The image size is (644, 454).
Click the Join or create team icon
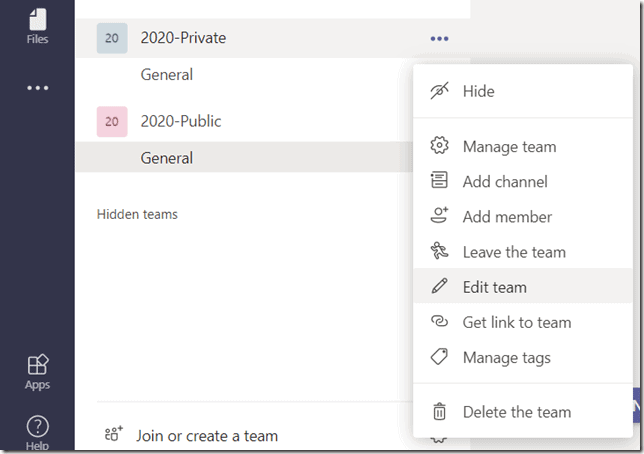tap(113, 434)
